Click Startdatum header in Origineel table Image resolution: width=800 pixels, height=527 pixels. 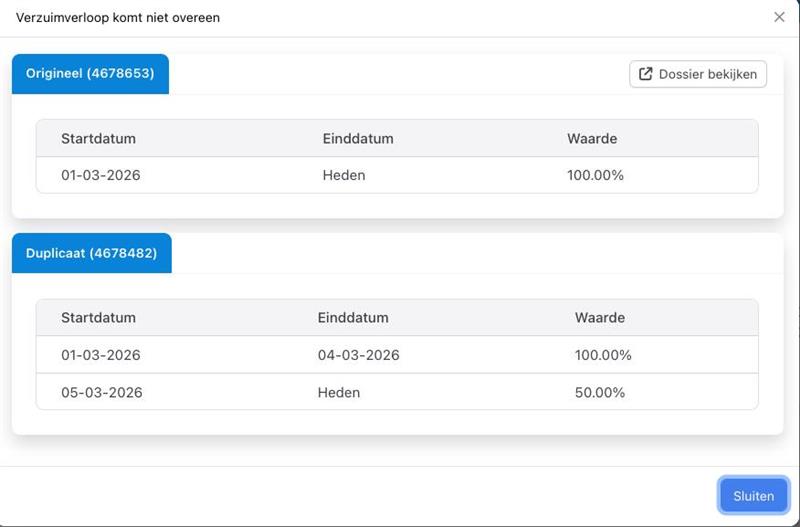pyautogui.click(x=98, y=138)
